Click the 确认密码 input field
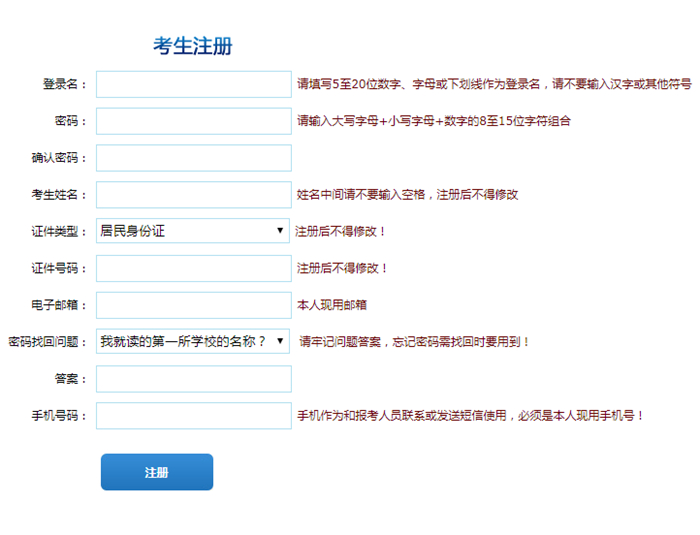The image size is (700, 535). coord(194,158)
